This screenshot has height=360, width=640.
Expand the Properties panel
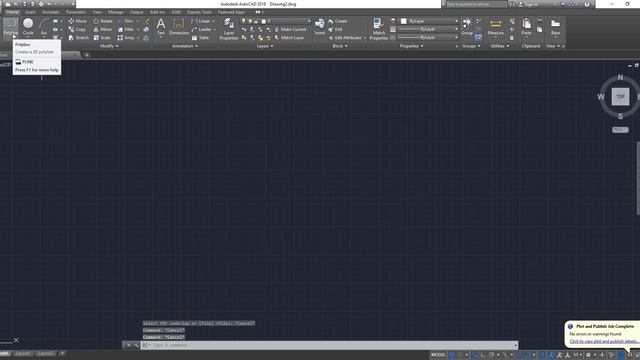point(411,46)
